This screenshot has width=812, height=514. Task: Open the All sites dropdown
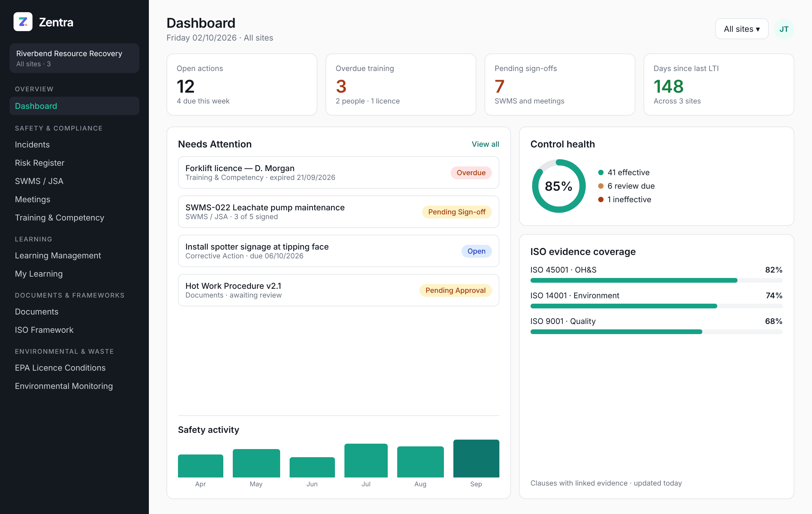(x=742, y=29)
